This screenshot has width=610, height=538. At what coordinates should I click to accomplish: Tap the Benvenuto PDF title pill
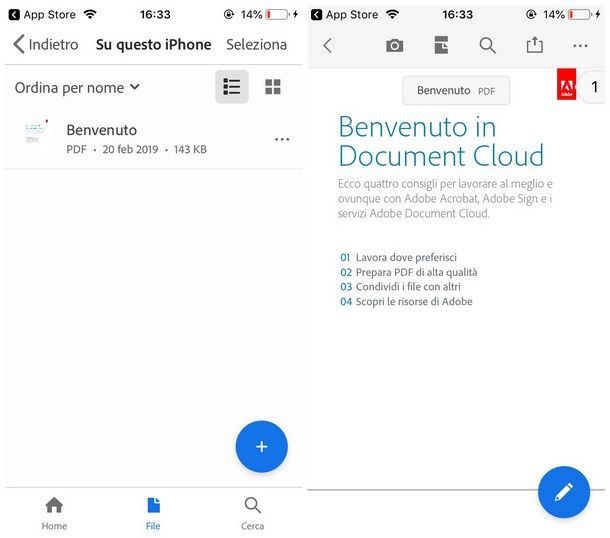(x=456, y=91)
